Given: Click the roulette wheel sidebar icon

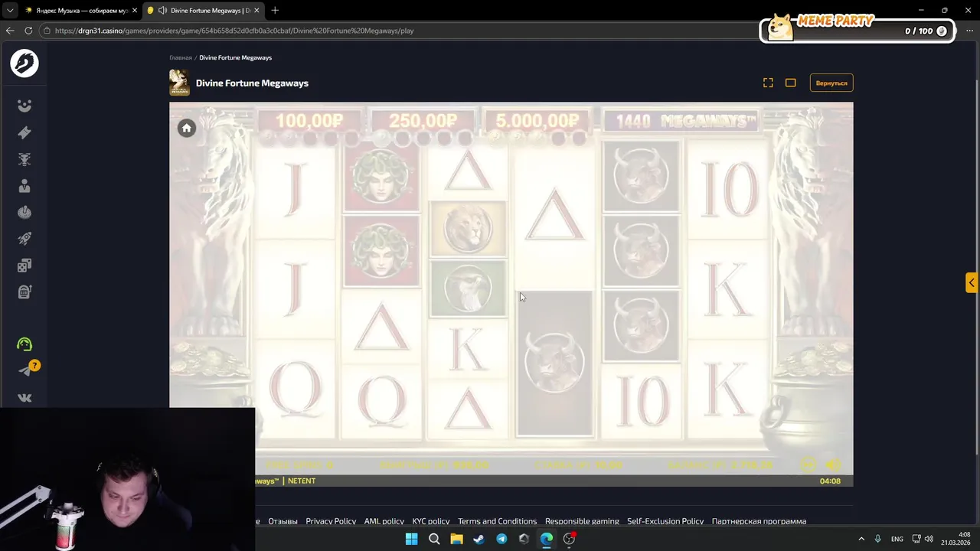Looking at the screenshot, I should click(x=24, y=212).
